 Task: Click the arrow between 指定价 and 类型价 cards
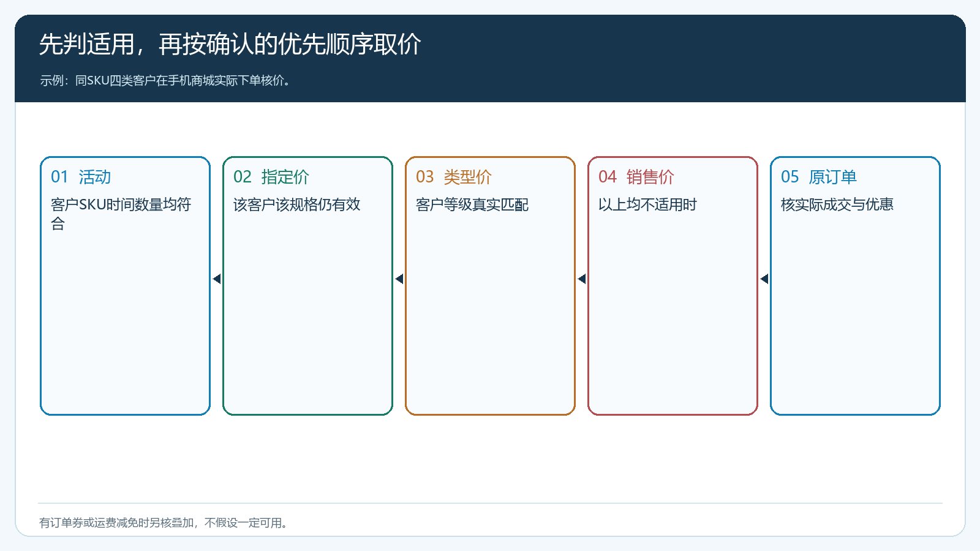[x=399, y=279]
